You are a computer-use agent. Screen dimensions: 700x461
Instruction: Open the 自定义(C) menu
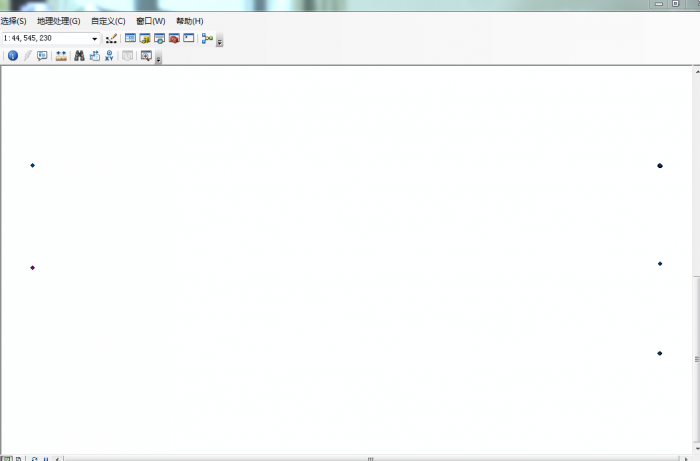pyautogui.click(x=108, y=21)
